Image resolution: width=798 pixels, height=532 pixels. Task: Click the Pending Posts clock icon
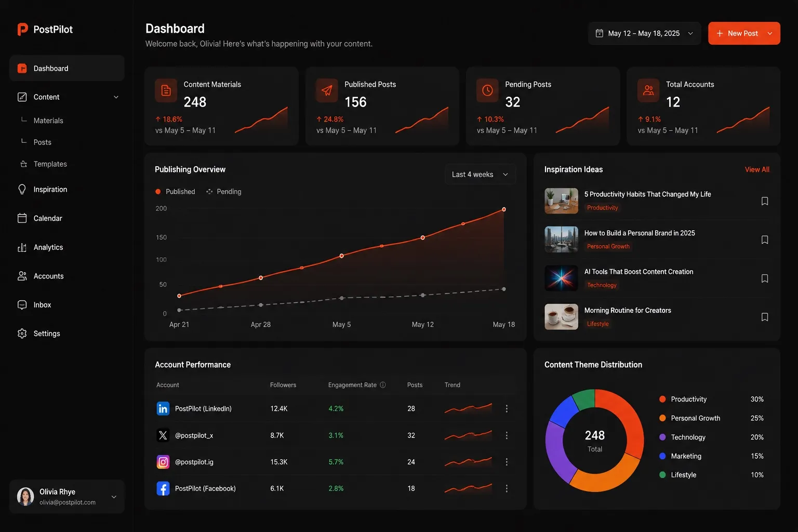(x=487, y=90)
